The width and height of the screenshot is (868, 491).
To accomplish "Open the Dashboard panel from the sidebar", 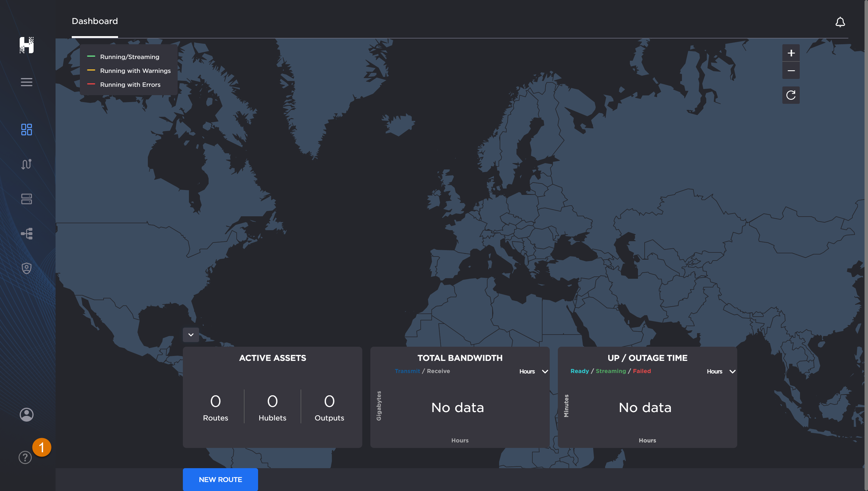I will (27, 130).
